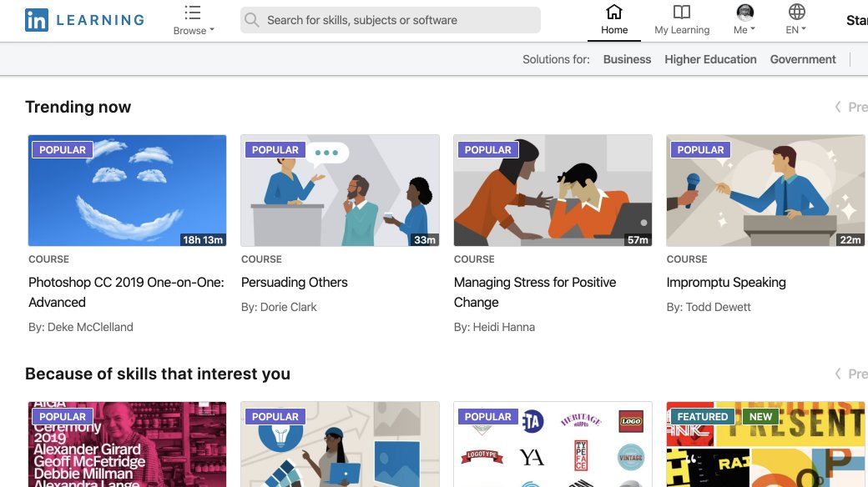Click Persuading Others course title

pyautogui.click(x=295, y=282)
